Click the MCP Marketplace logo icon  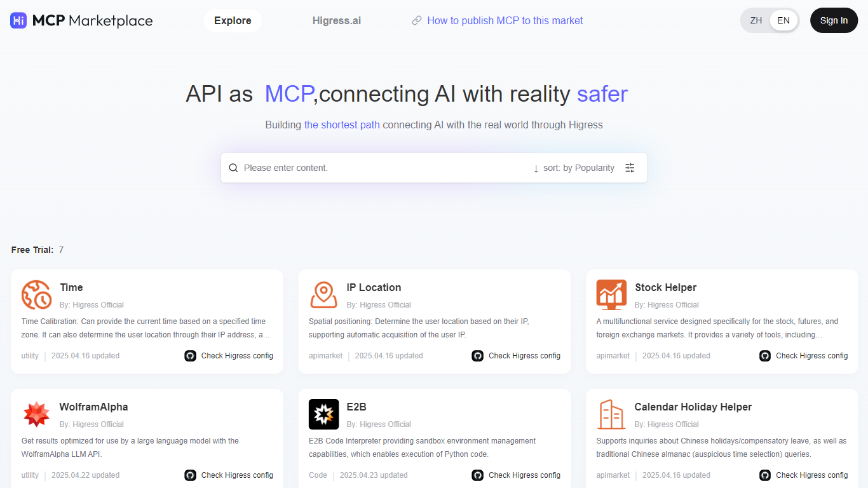click(x=18, y=20)
